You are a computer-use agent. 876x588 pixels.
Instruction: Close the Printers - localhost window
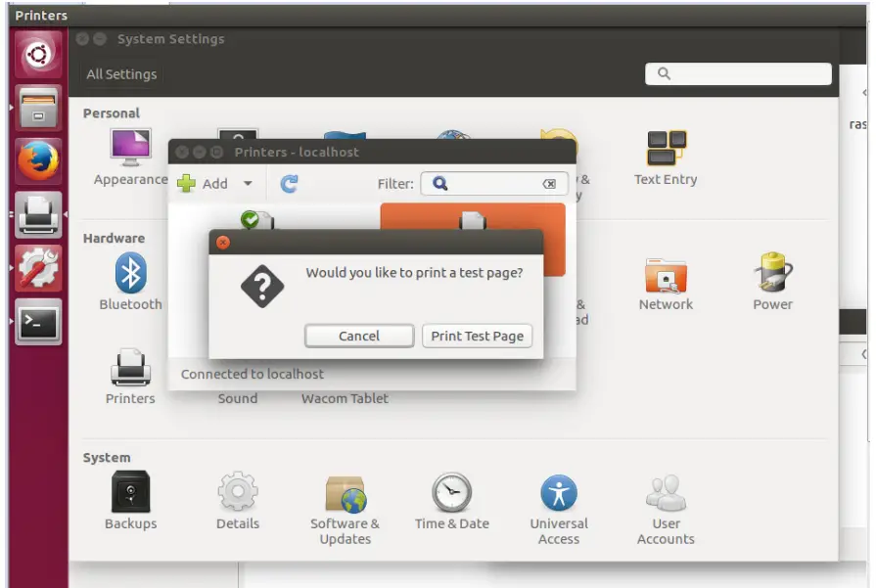click(x=182, y=152)
